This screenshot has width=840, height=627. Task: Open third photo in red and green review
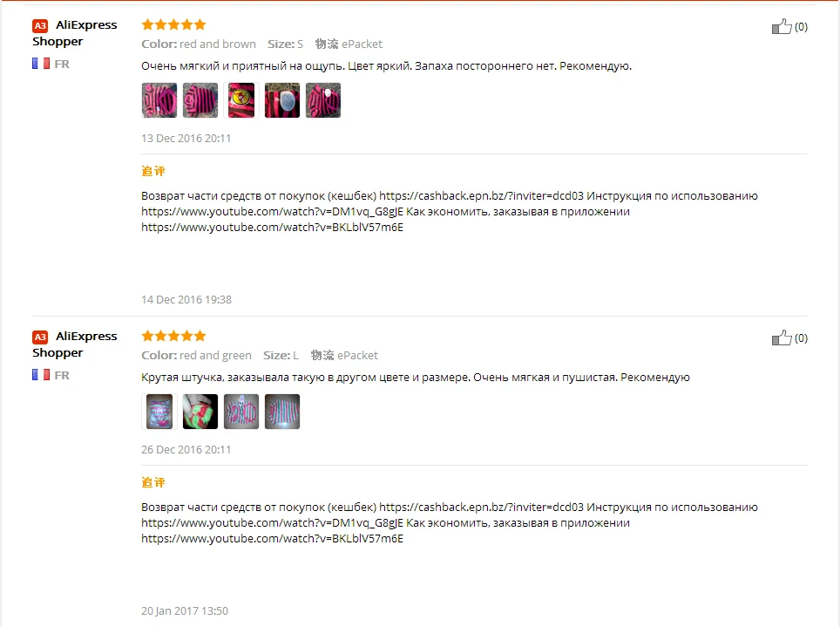point(241,412)
